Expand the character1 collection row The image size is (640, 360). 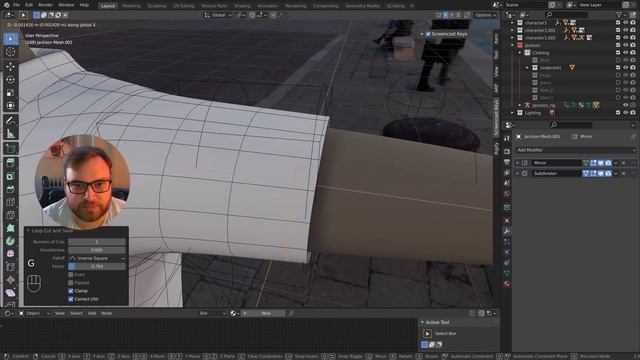pos(512,23)
